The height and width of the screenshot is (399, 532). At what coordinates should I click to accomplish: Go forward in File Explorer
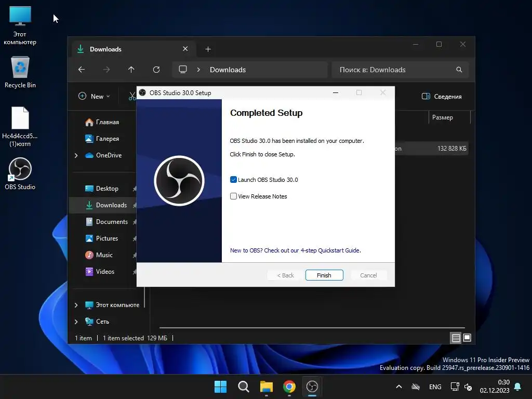click(x=107, y=70)
